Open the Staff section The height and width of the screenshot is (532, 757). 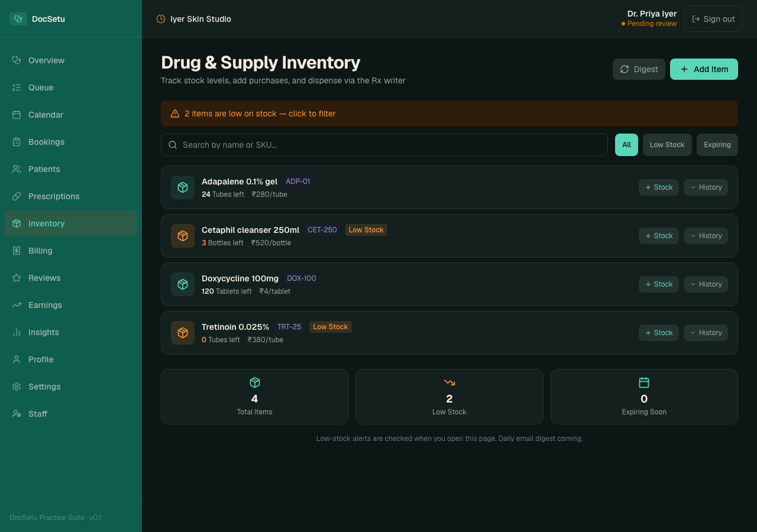tap(71, 414)
